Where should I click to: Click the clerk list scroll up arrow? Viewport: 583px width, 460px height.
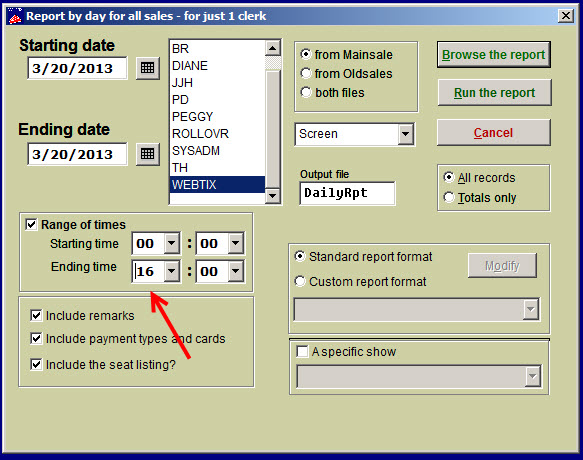tap(273, 48)
